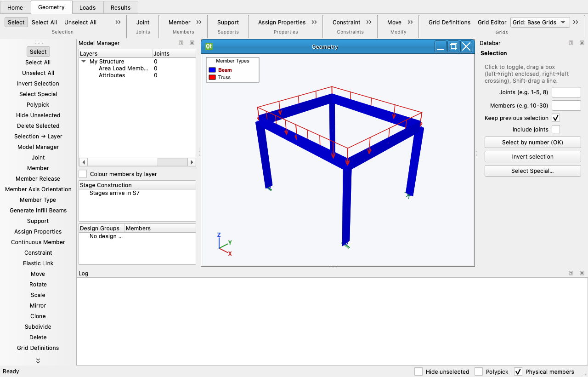Screen dimensions: 588x377
Task: Click Joint in the ribbon
Action: tap(143, 22)
